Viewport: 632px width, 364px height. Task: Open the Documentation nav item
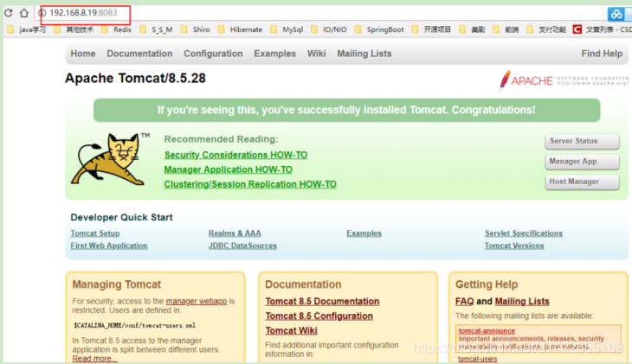coord(139,54)
